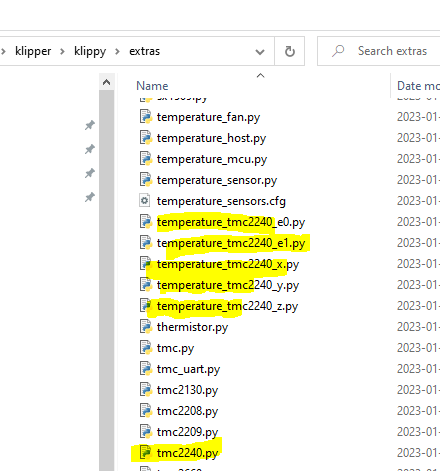Click the Python icon of temperature_fan.py
This screenshot has width=440, height=471.
click(x=146, y=117)
